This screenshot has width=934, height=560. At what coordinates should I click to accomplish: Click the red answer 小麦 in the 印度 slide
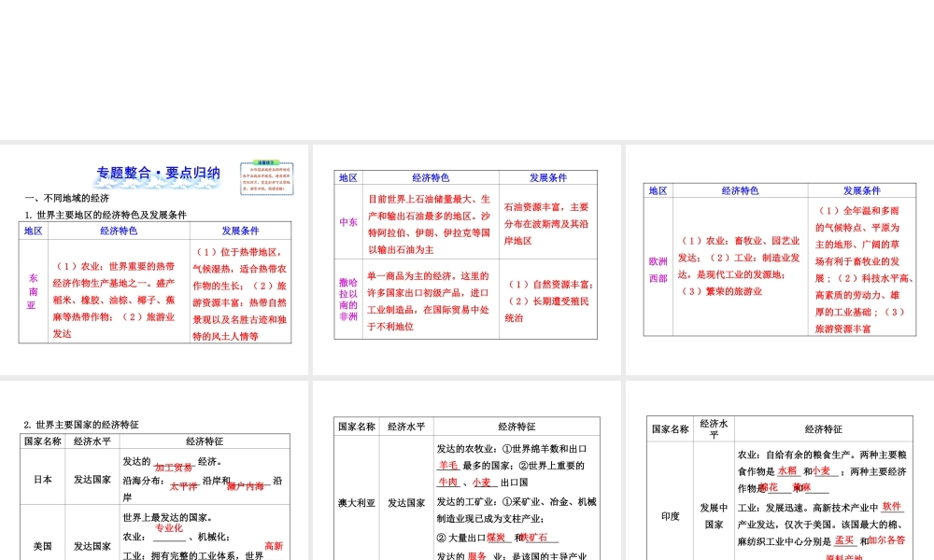click(821, 470)
